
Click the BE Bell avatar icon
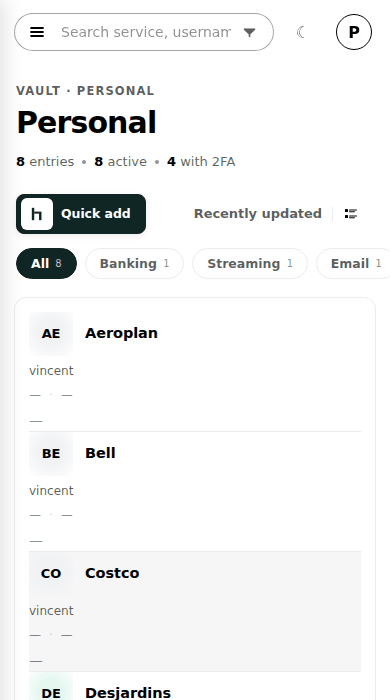51,454
